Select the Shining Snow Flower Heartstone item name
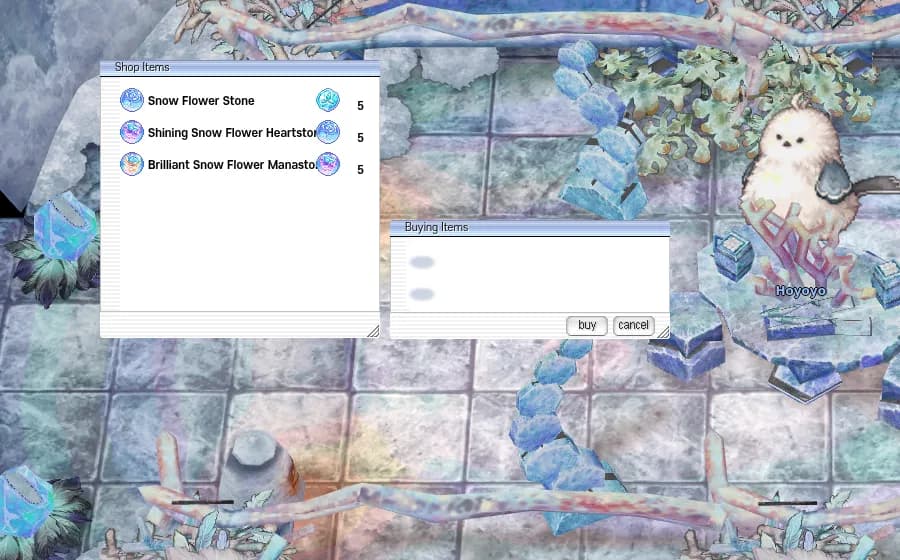The width and height of the screenshot is (900, 560). tap(232, 133)
